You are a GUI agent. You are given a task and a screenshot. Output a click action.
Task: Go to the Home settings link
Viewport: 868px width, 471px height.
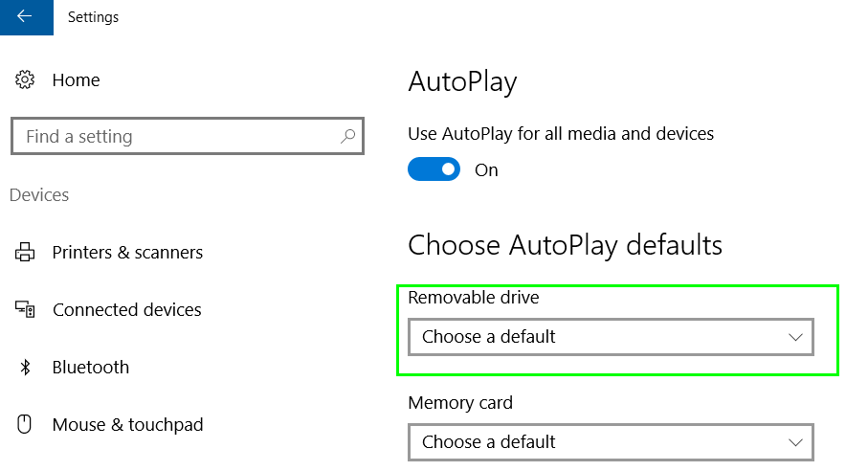pyautogui.click(x=76, y=80)
